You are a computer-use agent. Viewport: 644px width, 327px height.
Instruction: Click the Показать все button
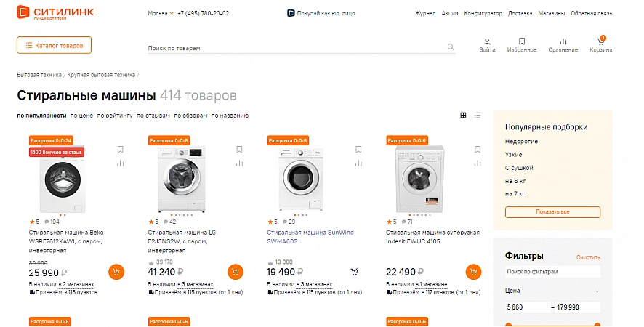[x=552, y=212]
